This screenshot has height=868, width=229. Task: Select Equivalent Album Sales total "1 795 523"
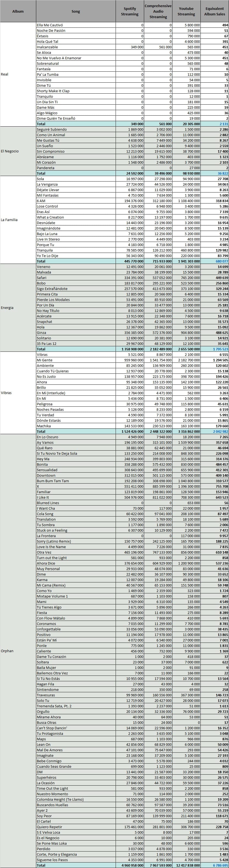pyautogui.click(x=220, y=349)
